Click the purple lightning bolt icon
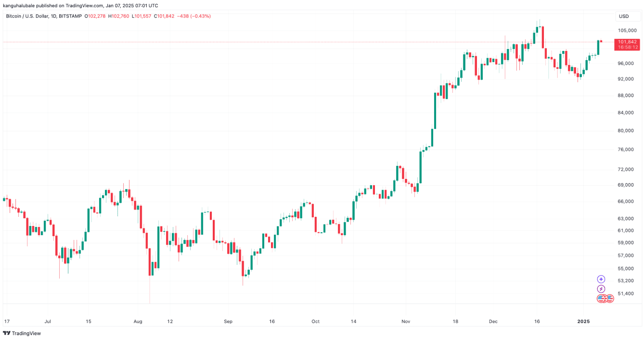This screenshot has height=339, width=644. pos(601,289)
